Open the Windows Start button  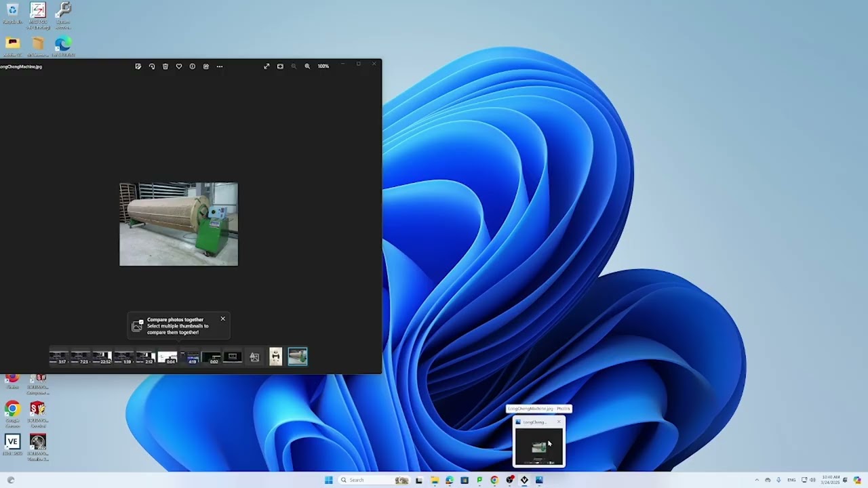tap(329, 480)
